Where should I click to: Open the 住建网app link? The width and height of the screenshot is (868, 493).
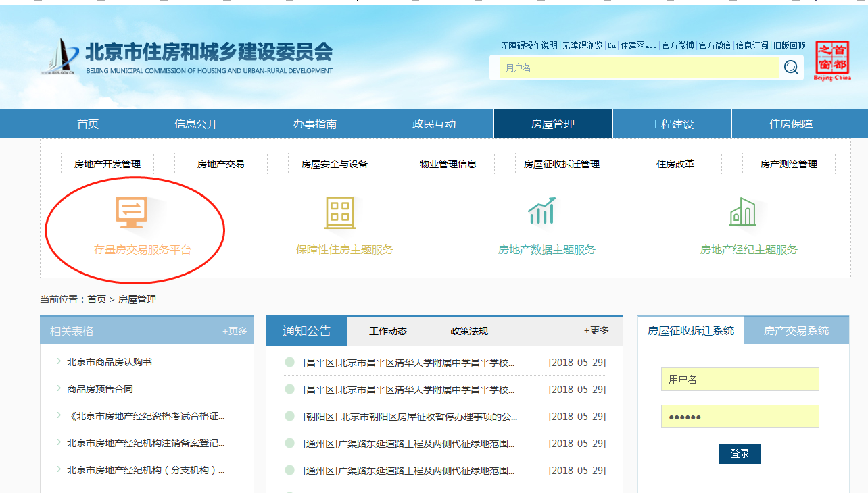pos(639,45)
